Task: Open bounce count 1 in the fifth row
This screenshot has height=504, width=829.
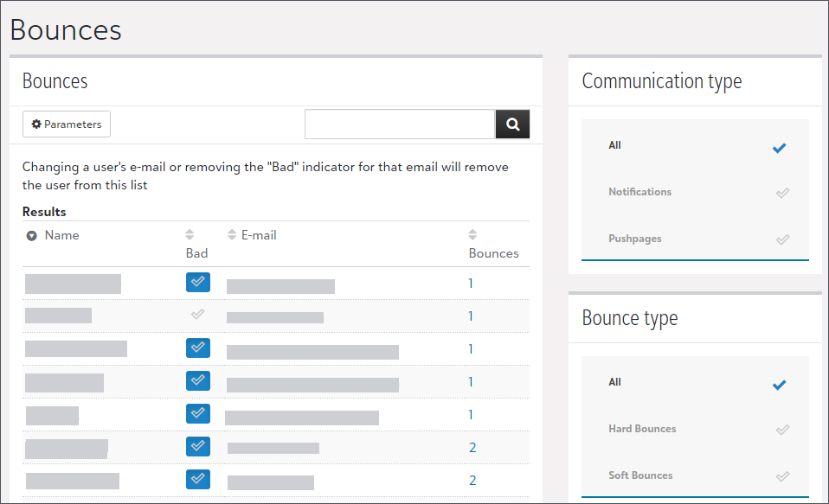Action: pos(471,415)
